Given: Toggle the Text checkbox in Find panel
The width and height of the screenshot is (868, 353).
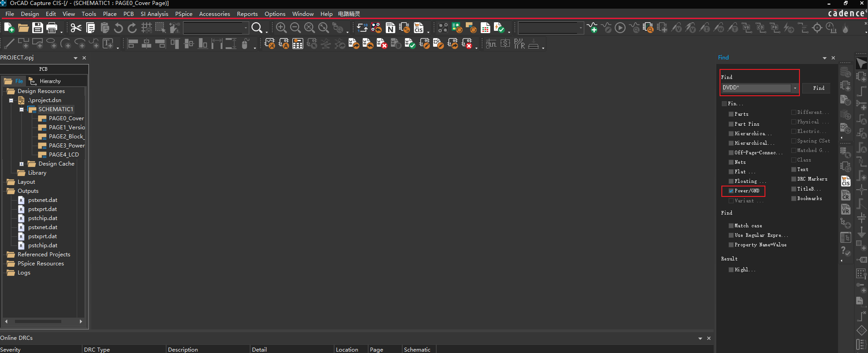Looking at the screenshot, I should pos(794,169).
